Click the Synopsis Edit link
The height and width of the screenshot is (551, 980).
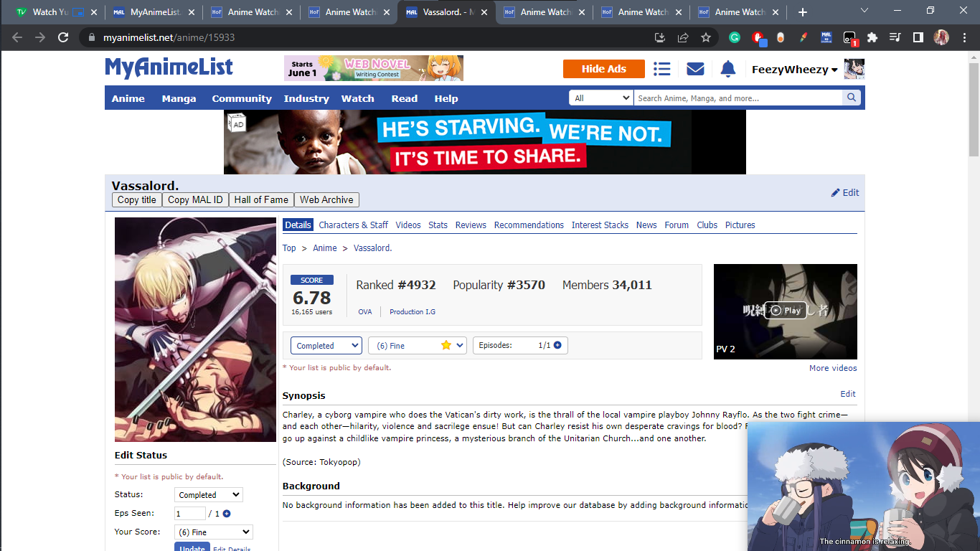pos(848,394)
